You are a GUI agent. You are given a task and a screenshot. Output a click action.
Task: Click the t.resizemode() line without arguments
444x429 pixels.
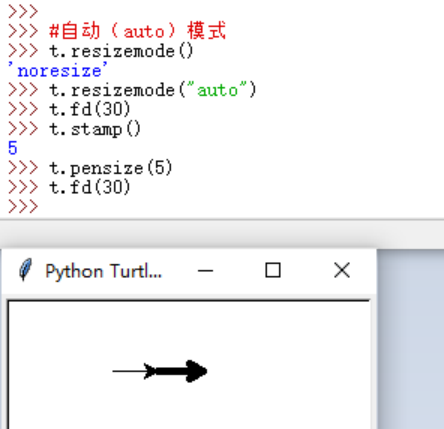121,51
